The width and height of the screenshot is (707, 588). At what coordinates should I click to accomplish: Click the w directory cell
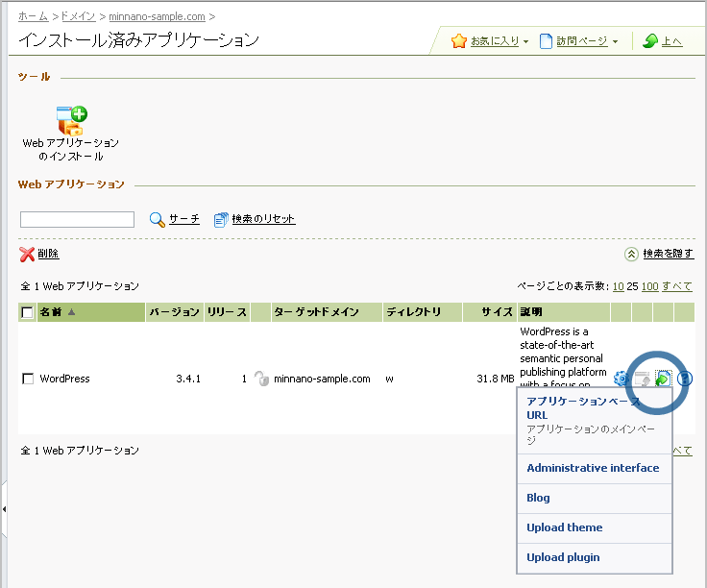(390, 380)
